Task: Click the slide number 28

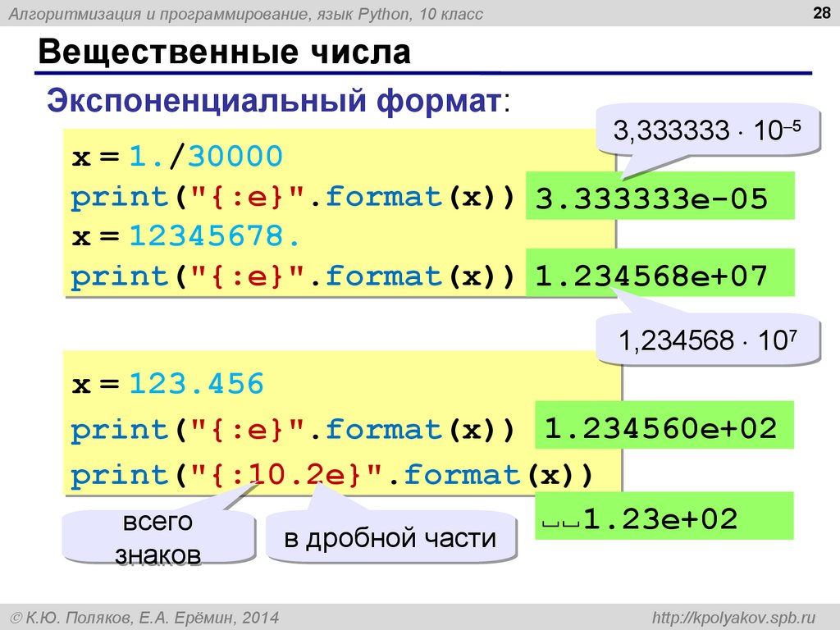Action: pos(821,12)
